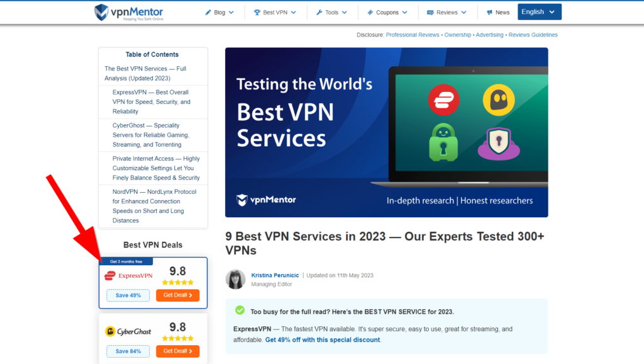Click the green Private Internet Access padlock icon
The width and height of the screenshot is (644, 364).
point(443,143)
